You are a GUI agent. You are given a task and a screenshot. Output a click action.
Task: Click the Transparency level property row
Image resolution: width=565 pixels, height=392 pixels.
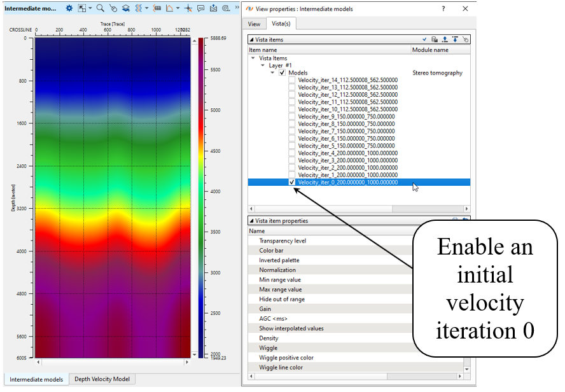282,241
